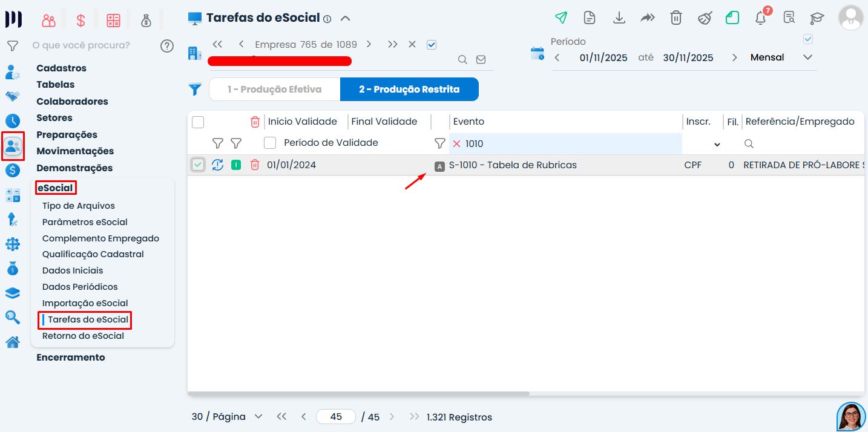Click the document search icon in toolbar
Screen dimensions: 868x432
[x=789, y=18]
